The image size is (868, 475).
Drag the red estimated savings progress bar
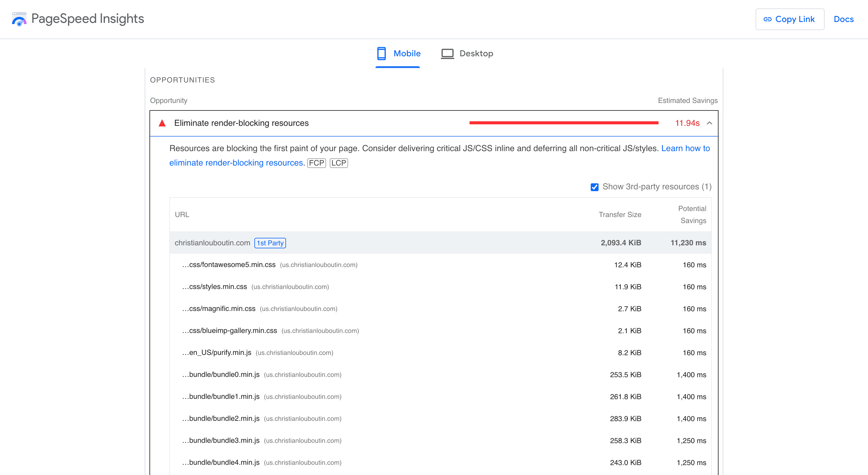563,123
